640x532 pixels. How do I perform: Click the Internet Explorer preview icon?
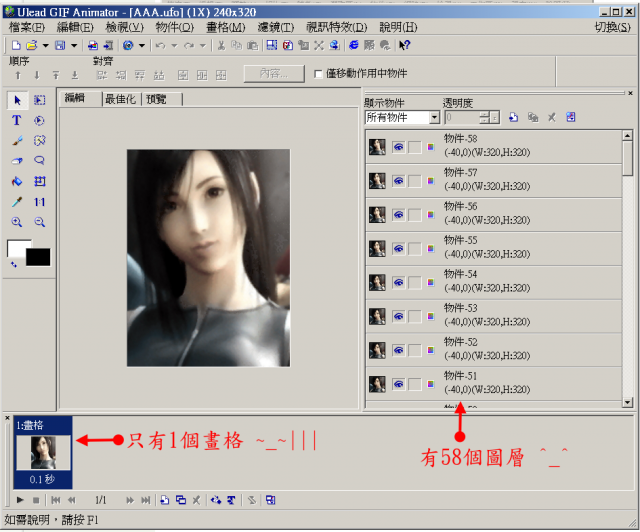point(354,45)
